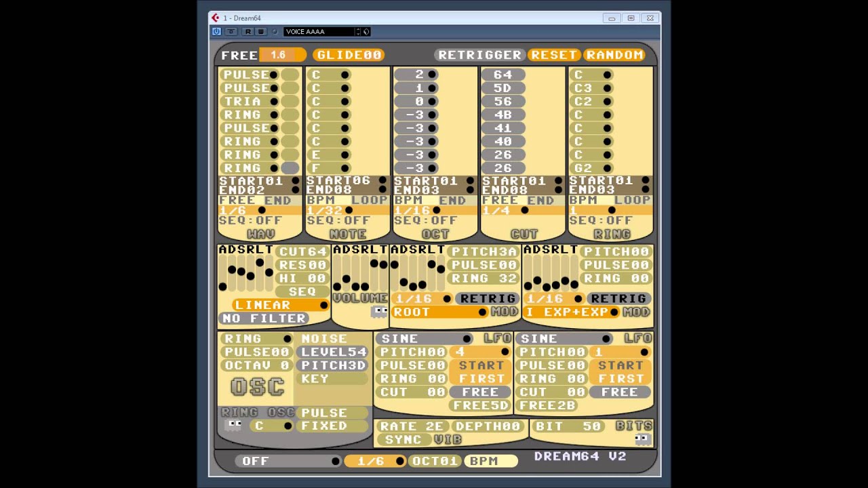Open the RING oscillator waveform dropdown
The image size is (868, 488).
256,338
